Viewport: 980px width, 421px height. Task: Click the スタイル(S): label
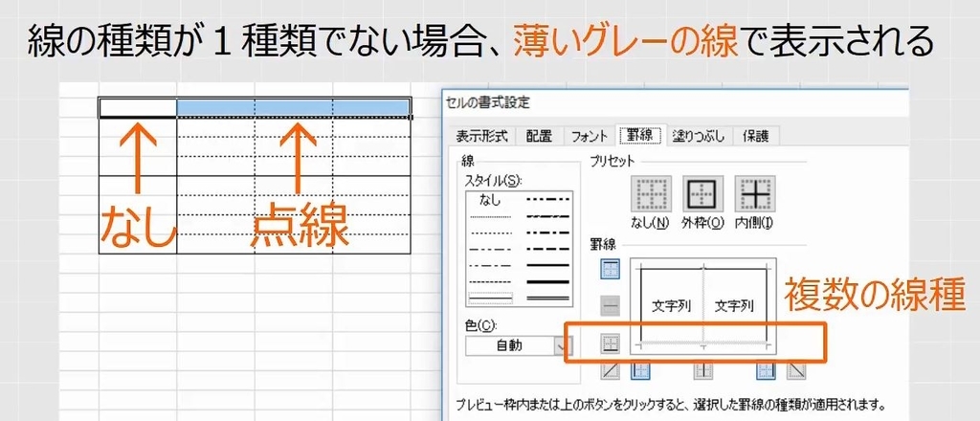tap(494, 181)
